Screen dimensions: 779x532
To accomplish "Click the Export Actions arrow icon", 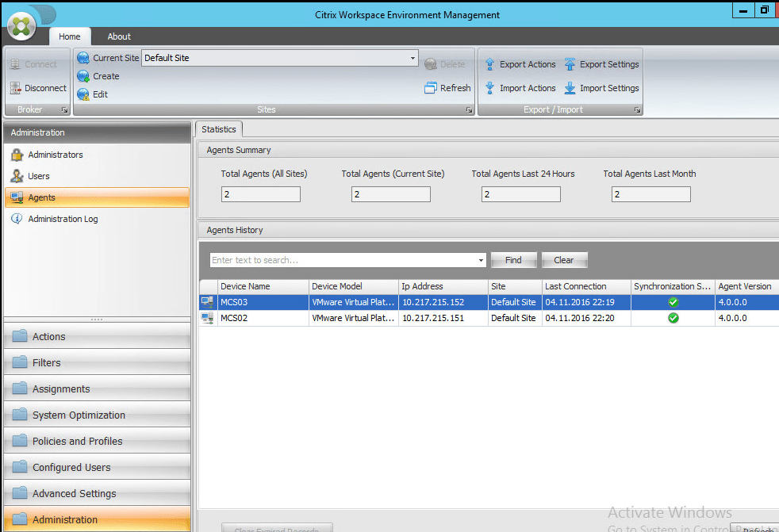I will pos(490,64).
